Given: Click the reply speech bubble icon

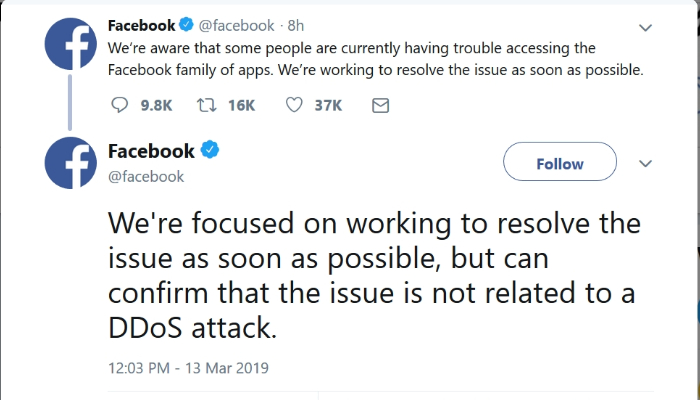Looking at the screenshot, I should tap(119, 105).
